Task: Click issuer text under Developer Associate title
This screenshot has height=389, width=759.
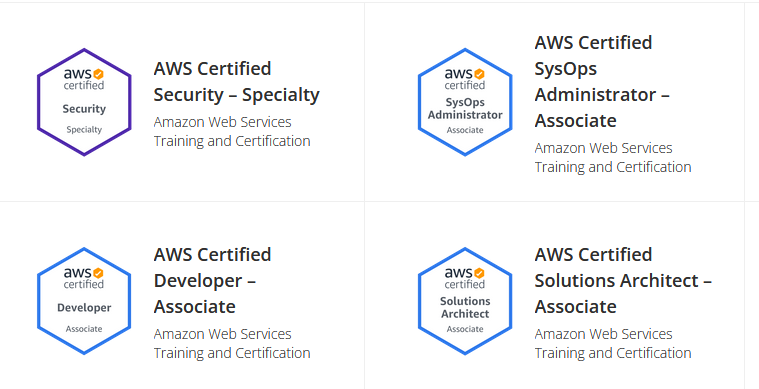Action: point(232,344)
